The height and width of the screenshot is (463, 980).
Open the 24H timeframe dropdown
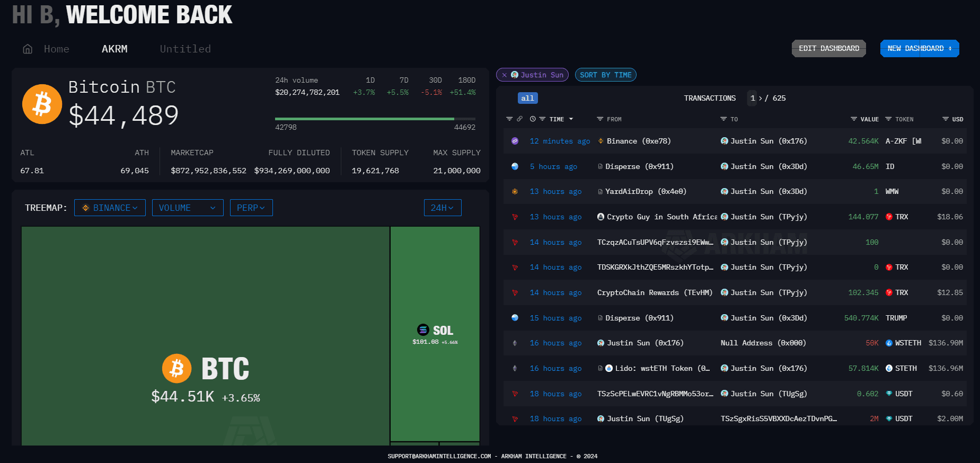[x=443, y=208]
